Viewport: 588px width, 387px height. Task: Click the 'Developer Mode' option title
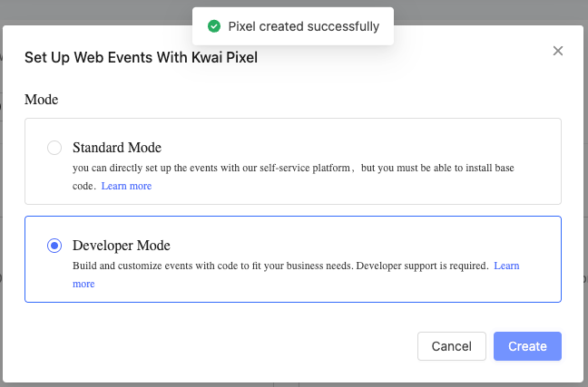point(122,246)
